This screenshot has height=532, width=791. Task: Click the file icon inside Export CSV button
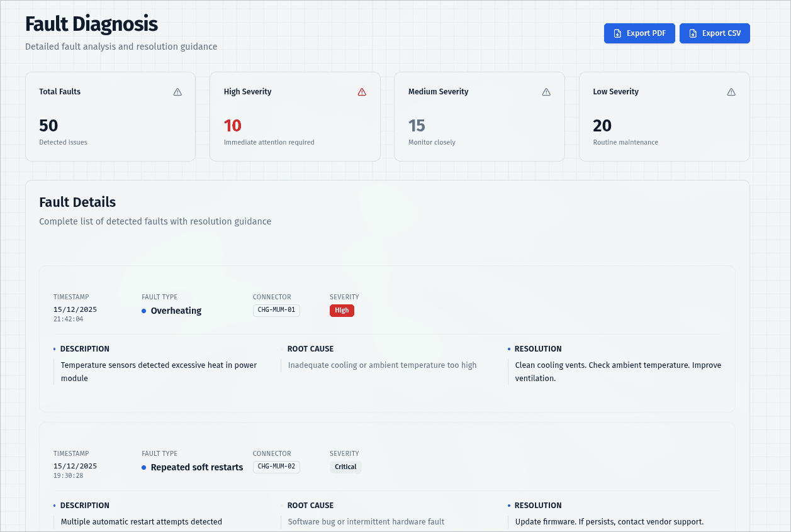(x=693, y=33)
